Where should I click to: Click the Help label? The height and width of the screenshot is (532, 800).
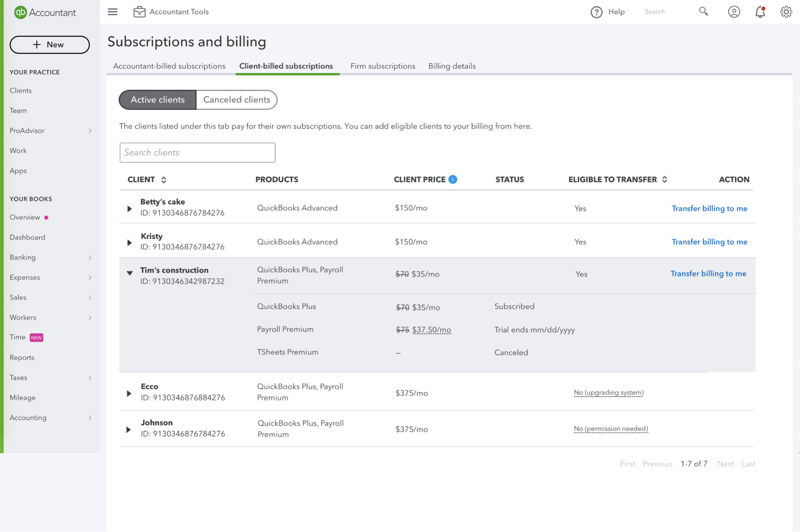[616, 12]
